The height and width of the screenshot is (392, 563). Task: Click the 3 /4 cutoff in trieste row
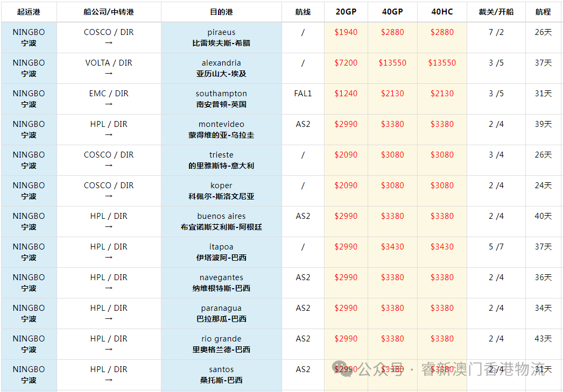point(496,155)
